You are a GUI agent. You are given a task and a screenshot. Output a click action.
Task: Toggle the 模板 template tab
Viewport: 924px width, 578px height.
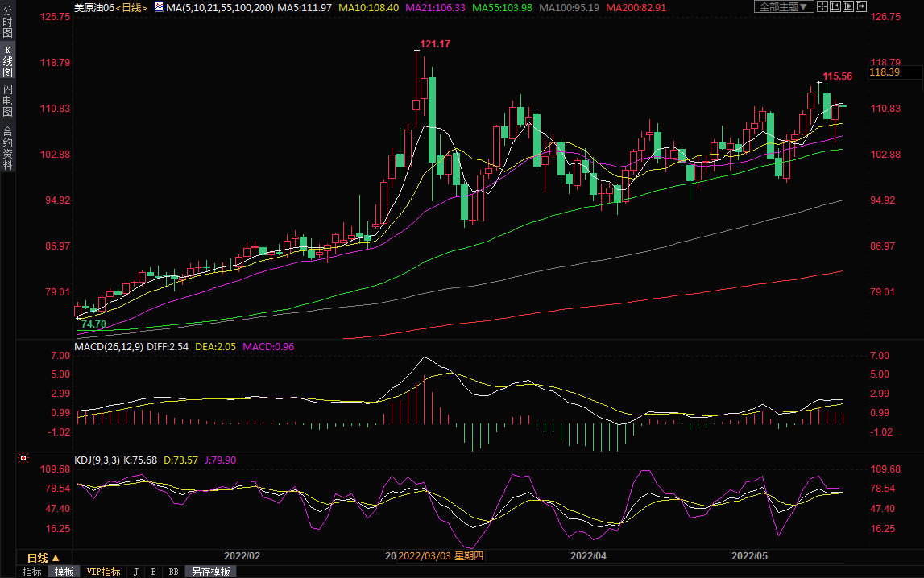pyautogui.click(x=64, y=572)
